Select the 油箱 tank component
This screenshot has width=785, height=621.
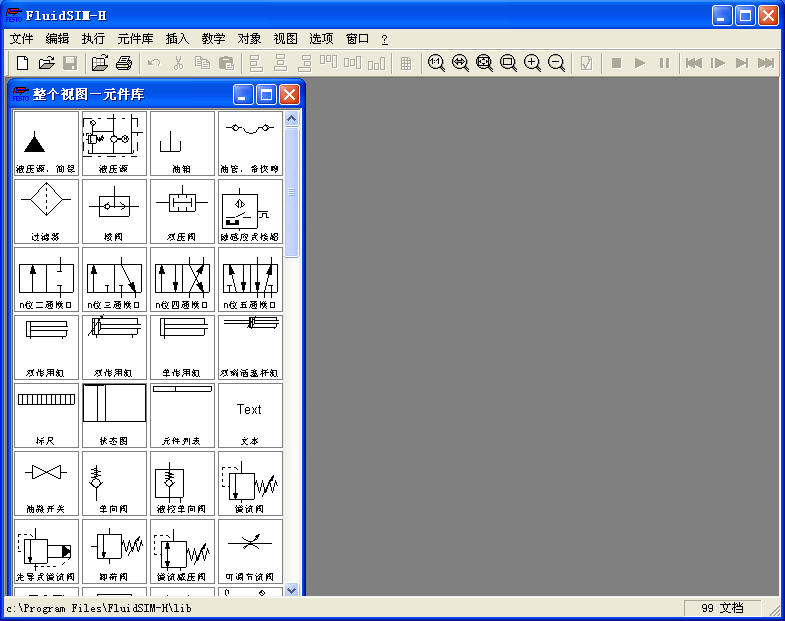[x=182, y=143]
